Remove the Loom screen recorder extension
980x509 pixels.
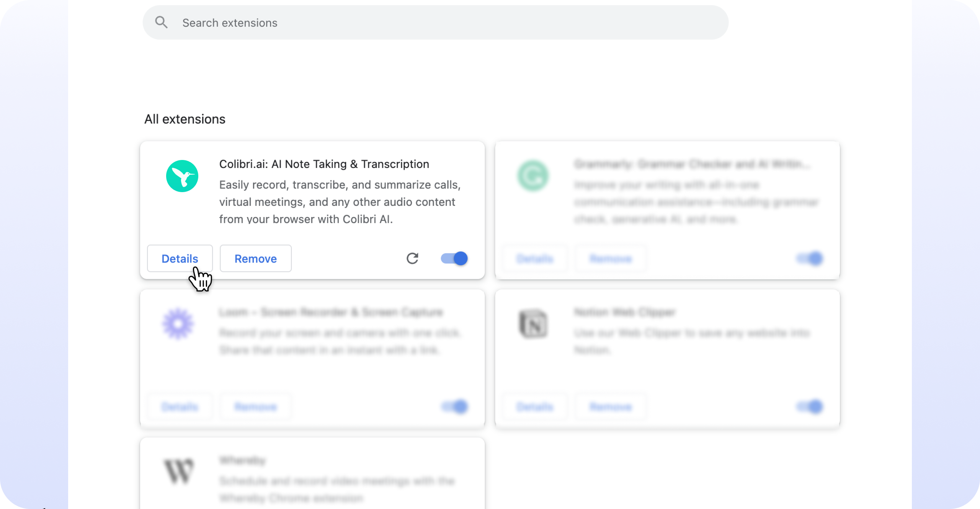coord(256,407)
